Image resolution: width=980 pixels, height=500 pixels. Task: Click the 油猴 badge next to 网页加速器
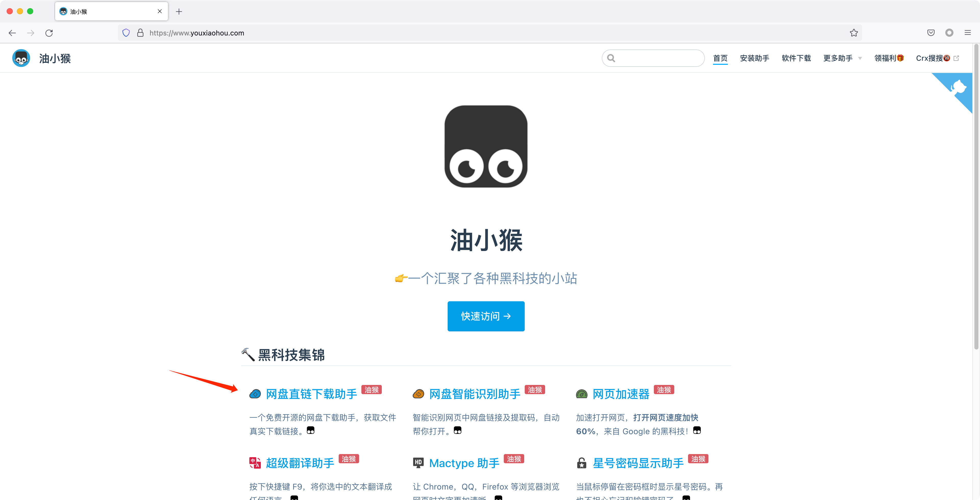click(x=664, y=390)
